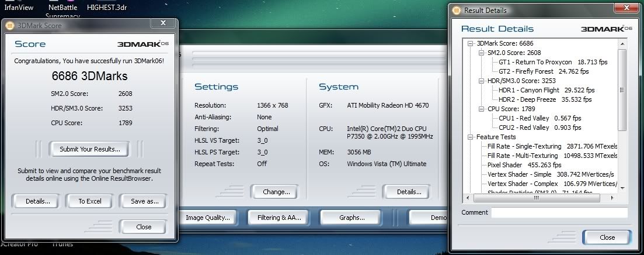The width and height of the screenshot is (644, 255).
Task: Click the Save as... button
Action: coord(144,201)
